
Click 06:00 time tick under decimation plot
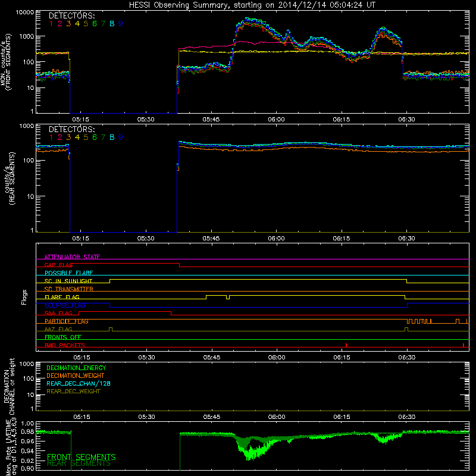tap(277, 417)
